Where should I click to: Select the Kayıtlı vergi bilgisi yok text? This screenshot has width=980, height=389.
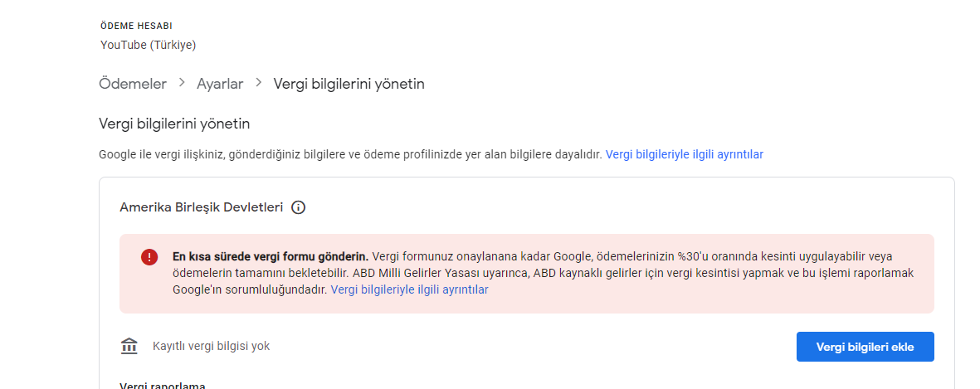tap(212, 346)
